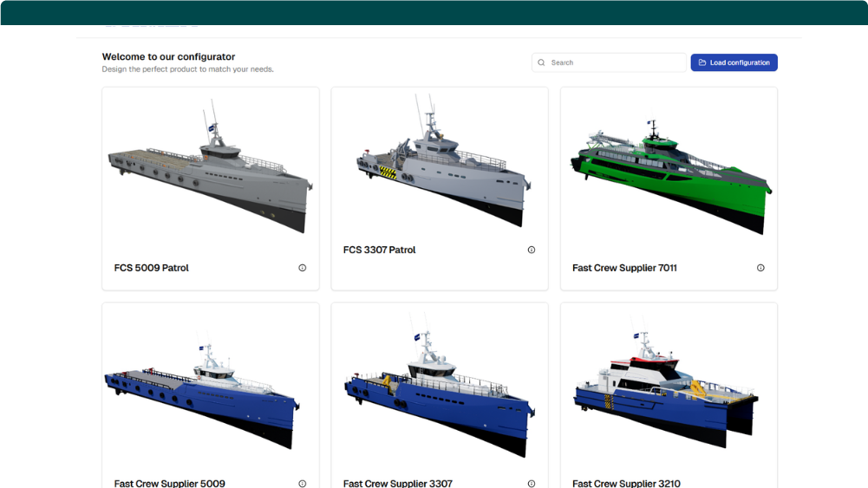Click the search magnifier icon
The width and height of the screenshot is (868, 488).
click(x=541, y=62)
